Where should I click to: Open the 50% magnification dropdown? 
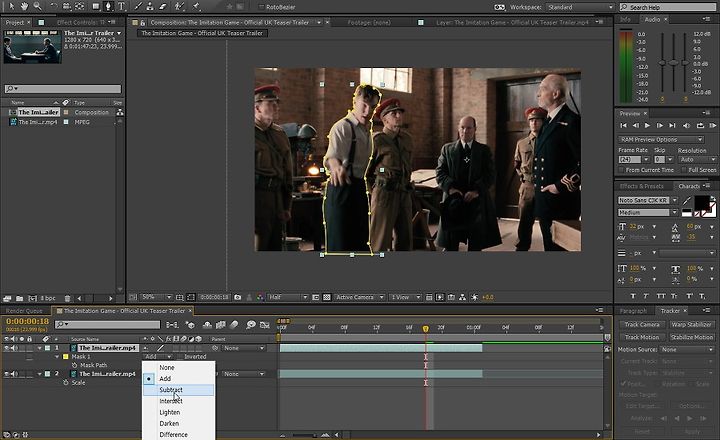point(156,297)
